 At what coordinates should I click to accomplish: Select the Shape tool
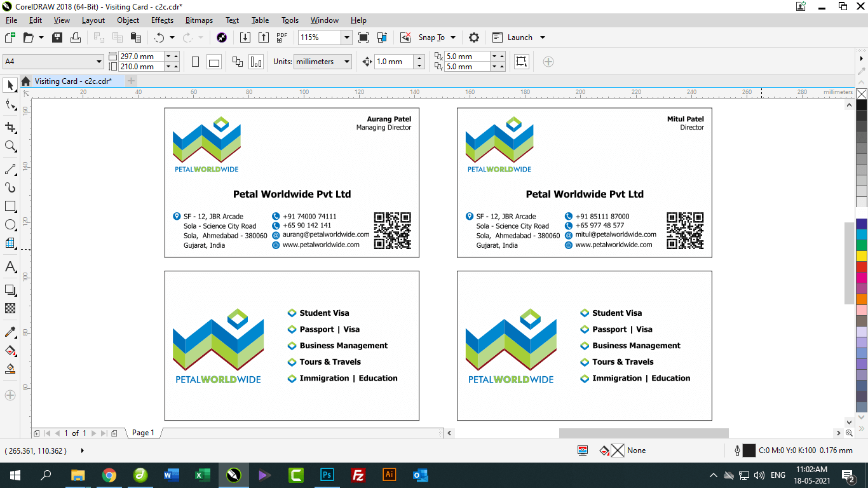click(10, 105)
